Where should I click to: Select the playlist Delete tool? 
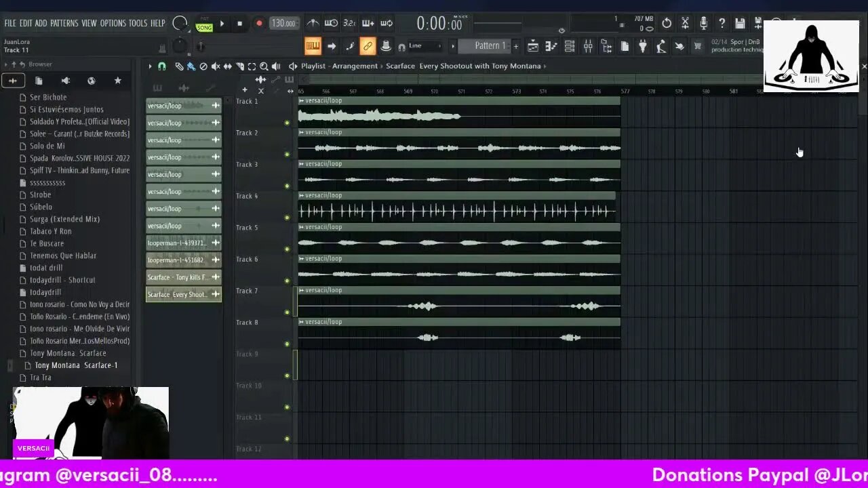pyautogui.click(x=203, y=66)
